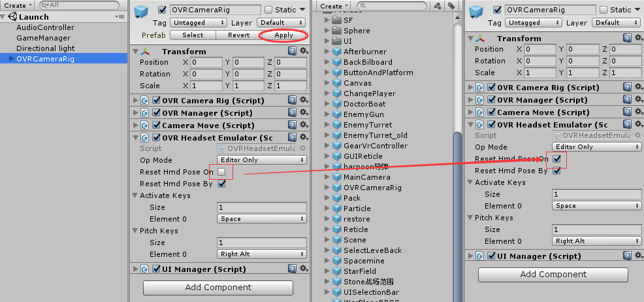Open help for left Transform component
Image resolution: width=644 pixels, height=302 pixels.
pos(292,51)
